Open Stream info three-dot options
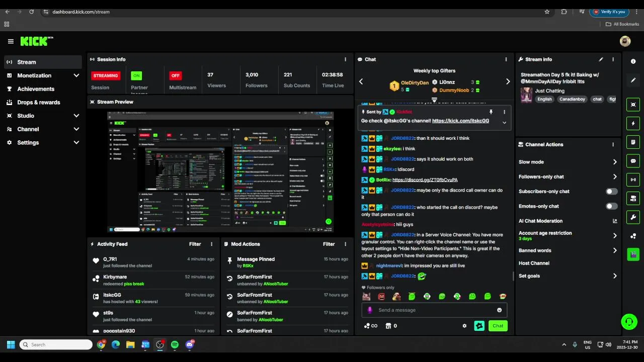 pyautogui.click(x=613, y=59)
